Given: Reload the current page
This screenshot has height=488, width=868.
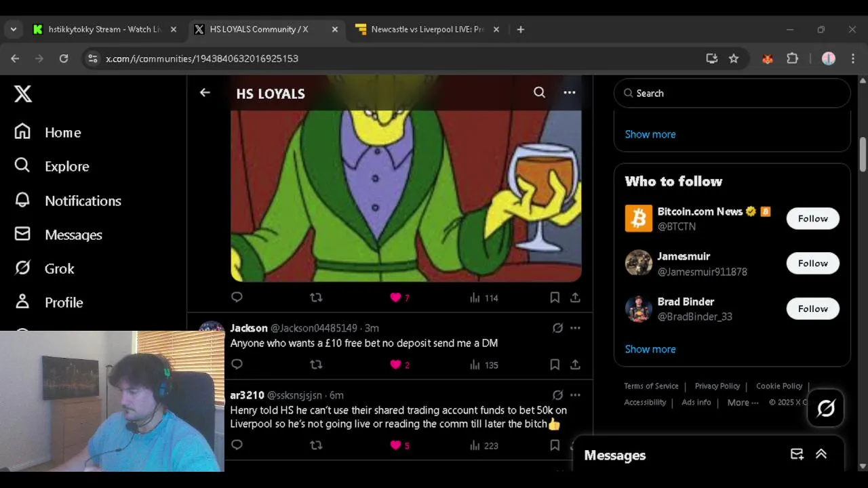Looking at the screenshot, I should tap(64, 58).
